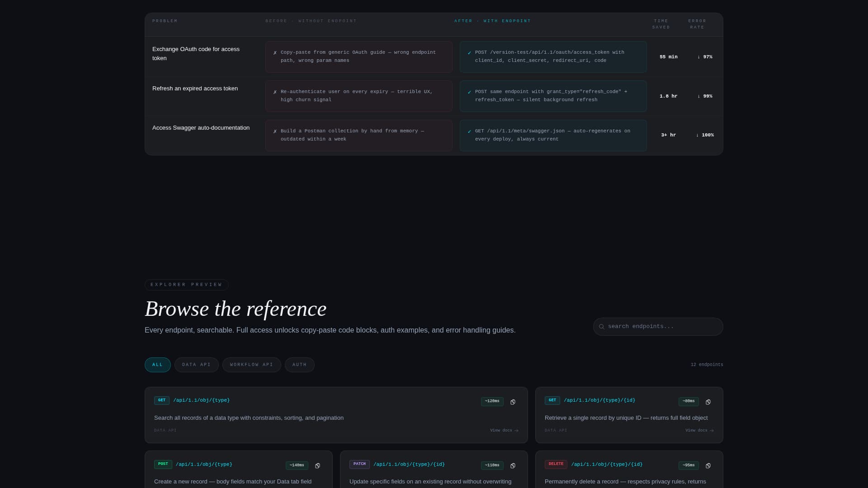This screenshot has width=868, height=488.
Task: Click GET badge on /api/1.1/obj/{type}/{id} card
Action: coord(552,400)
